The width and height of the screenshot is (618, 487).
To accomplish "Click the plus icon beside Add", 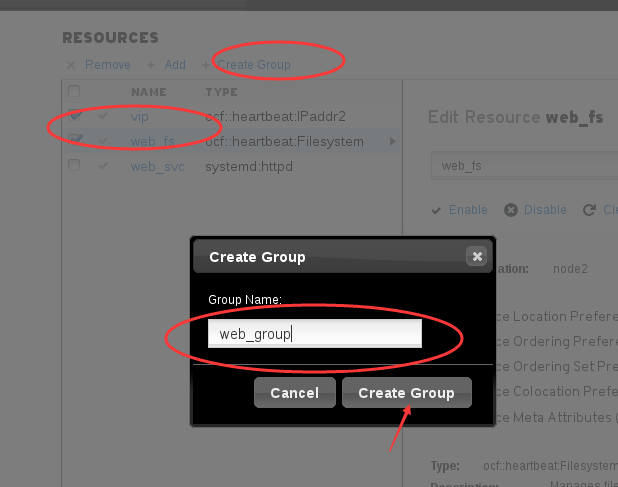I will [x=151, y=65].
